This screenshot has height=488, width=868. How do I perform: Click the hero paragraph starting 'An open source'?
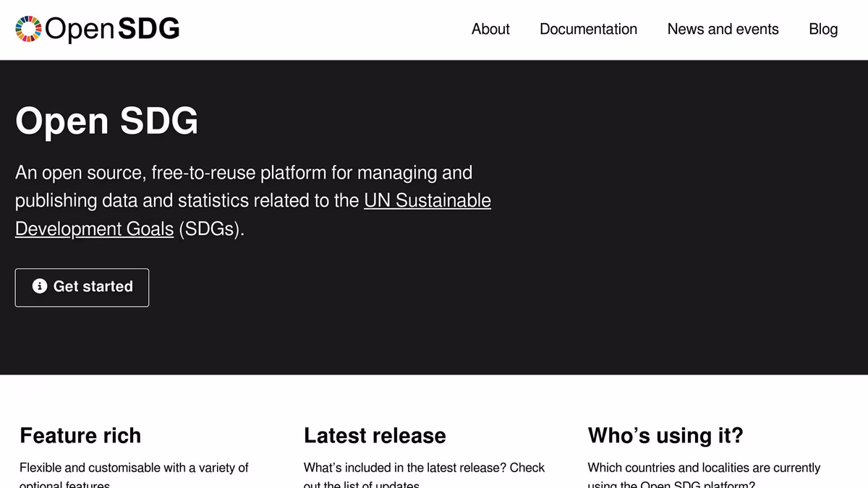click(x=243, y=174)
